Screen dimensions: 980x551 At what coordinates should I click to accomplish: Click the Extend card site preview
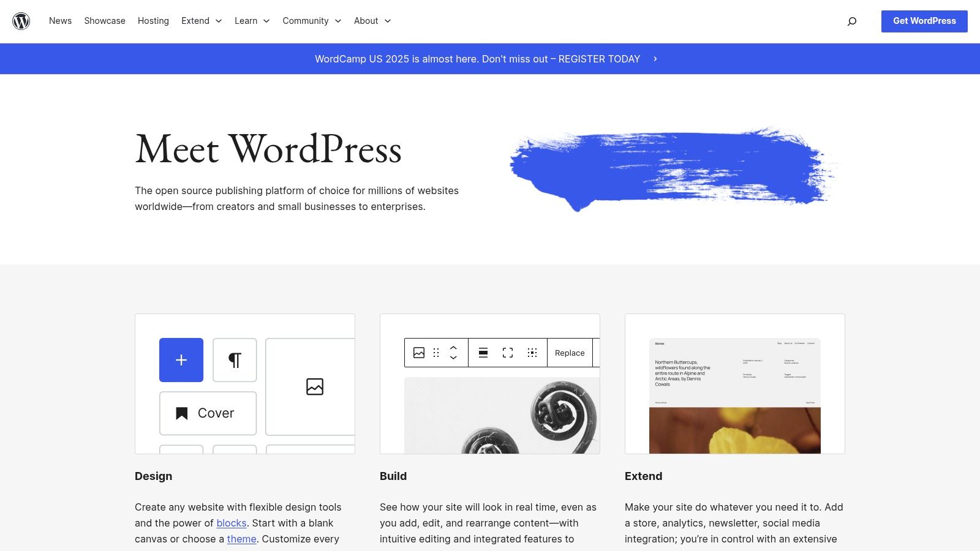pos(735,395)
